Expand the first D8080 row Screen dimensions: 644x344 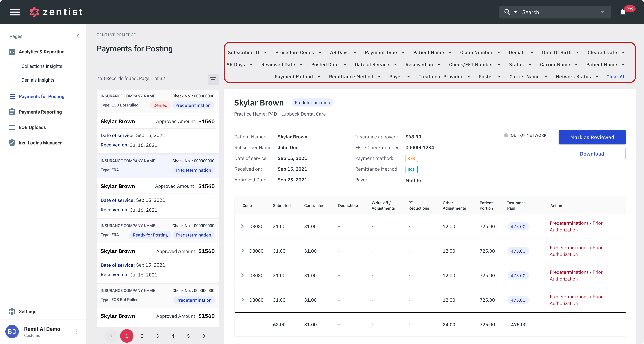tap(242, 226)
